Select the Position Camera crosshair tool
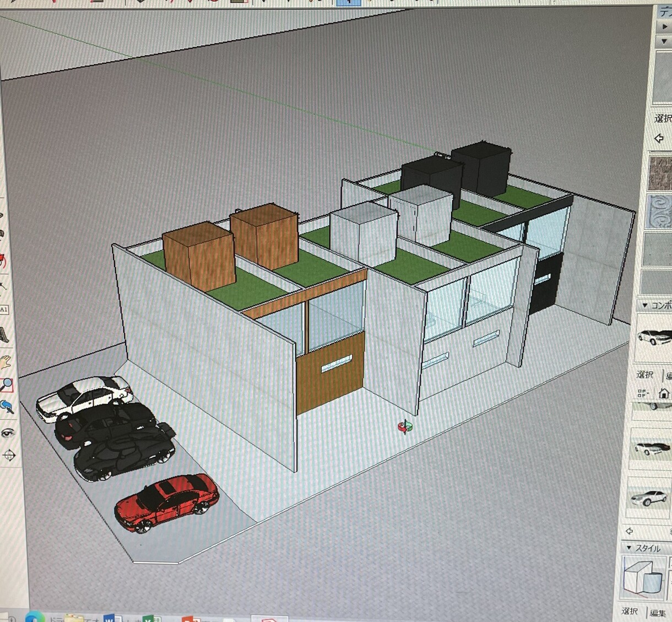The height and width of the screenshot is (622, 672). pyautogui.click(x=9, y=455)
